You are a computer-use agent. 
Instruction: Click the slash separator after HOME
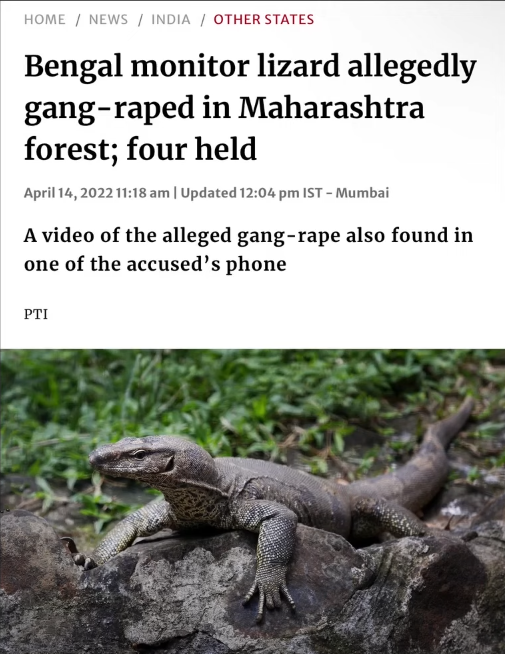77,20
